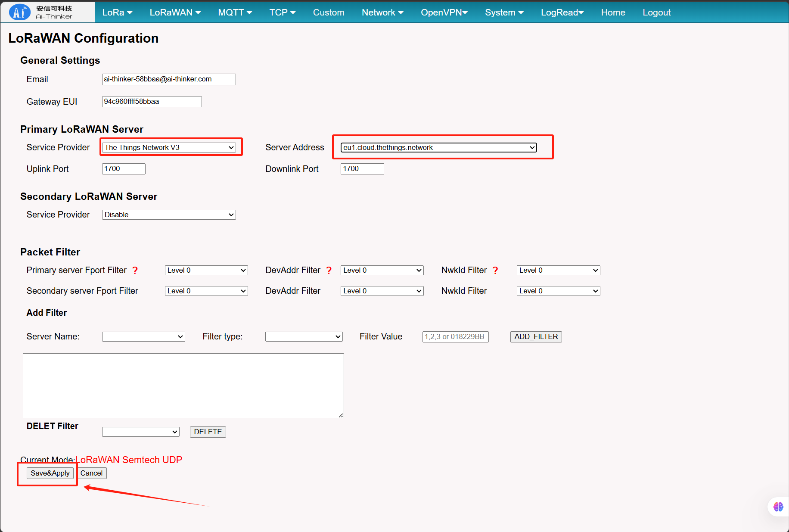
Task: Click the Uplink Port field
Action: tap(124, 169)
